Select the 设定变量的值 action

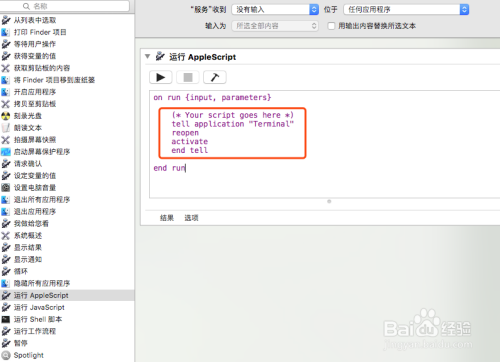pyautogui.click(x=67, y=176)
